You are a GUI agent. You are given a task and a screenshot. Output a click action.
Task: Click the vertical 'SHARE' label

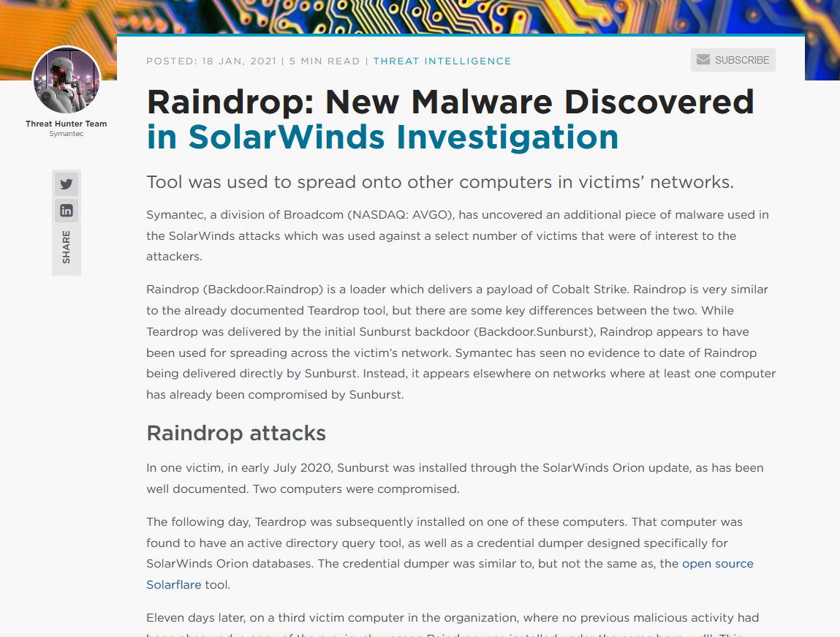[x=67, y=247]
